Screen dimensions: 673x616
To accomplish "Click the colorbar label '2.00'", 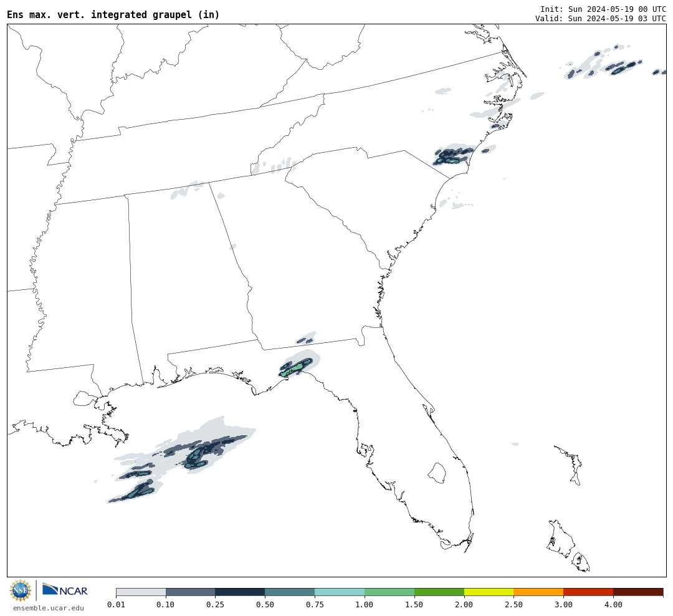I will pyautogui.click(x=464, y=604).
